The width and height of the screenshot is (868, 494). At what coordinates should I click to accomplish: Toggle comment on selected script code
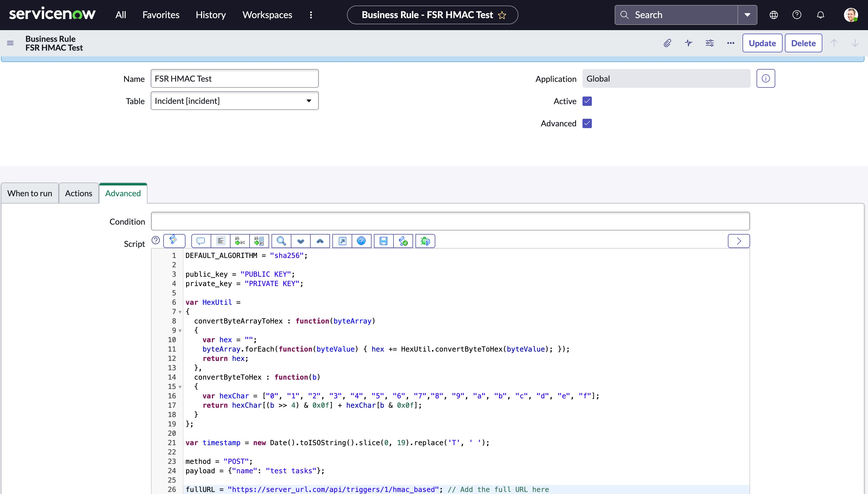200,241
